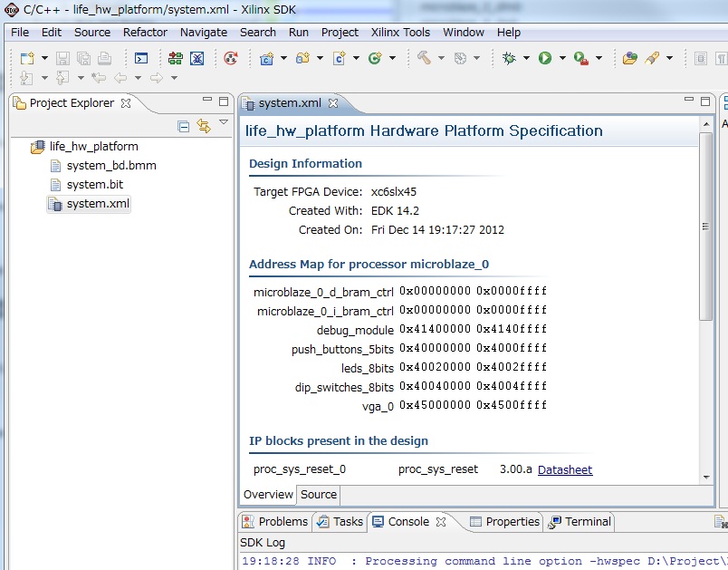Image resolution: width=728 pixels, height=570 pixels.
Task: Click the Open Type folder icon
Action: click(x=630, y=58)
